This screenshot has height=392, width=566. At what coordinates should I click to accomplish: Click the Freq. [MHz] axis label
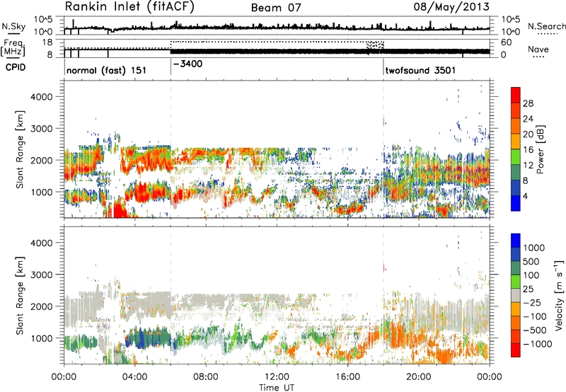(x=13, y=48)
